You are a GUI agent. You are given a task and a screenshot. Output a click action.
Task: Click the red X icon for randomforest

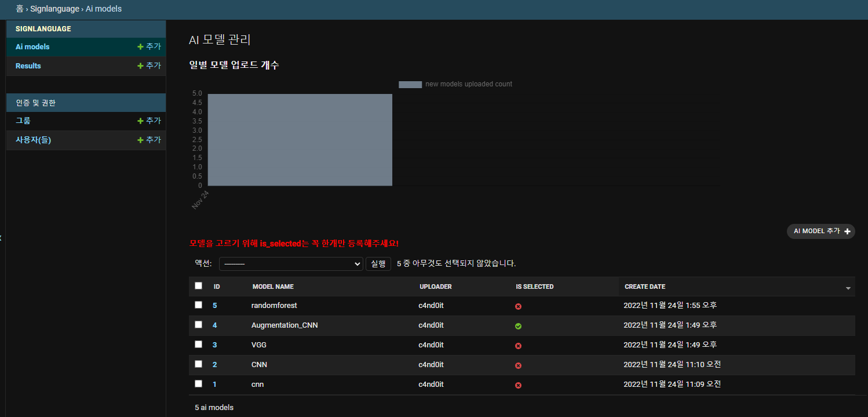click(518, 306)
